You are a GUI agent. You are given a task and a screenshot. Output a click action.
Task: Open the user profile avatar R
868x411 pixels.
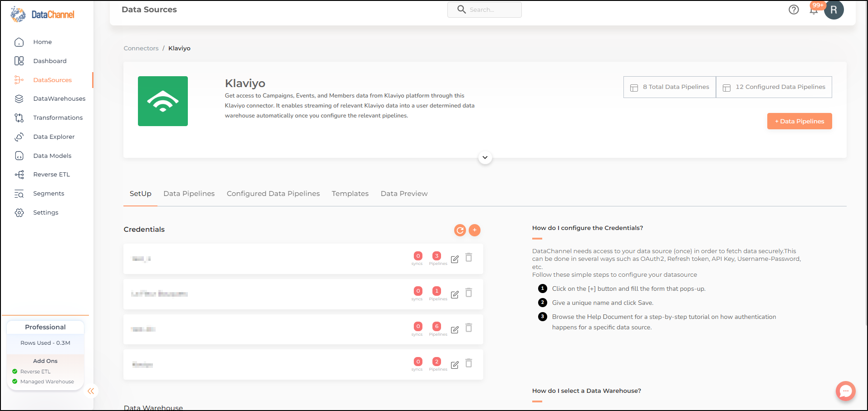834,10
